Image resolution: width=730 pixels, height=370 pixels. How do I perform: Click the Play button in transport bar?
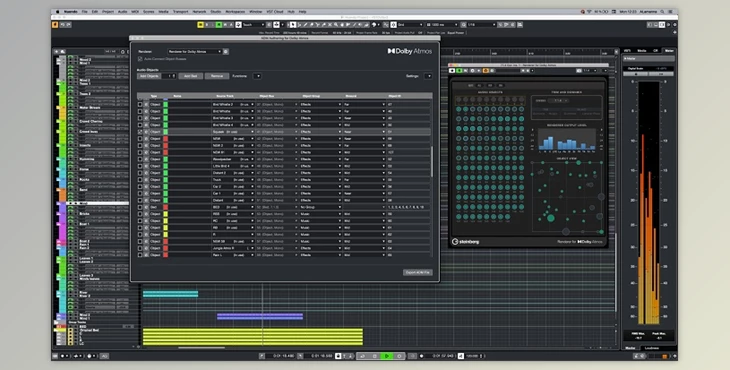(x=386, y=356)
